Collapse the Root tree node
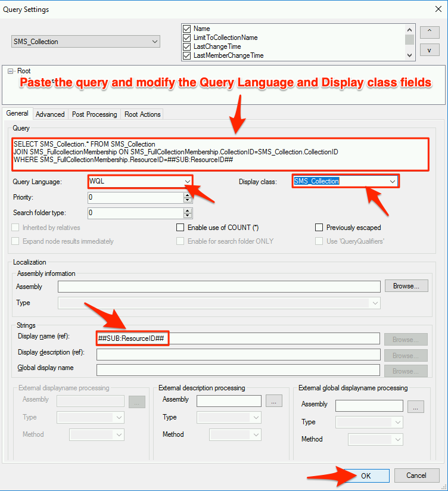This screenshot has width=448, height=491. [x=11, y=72]
